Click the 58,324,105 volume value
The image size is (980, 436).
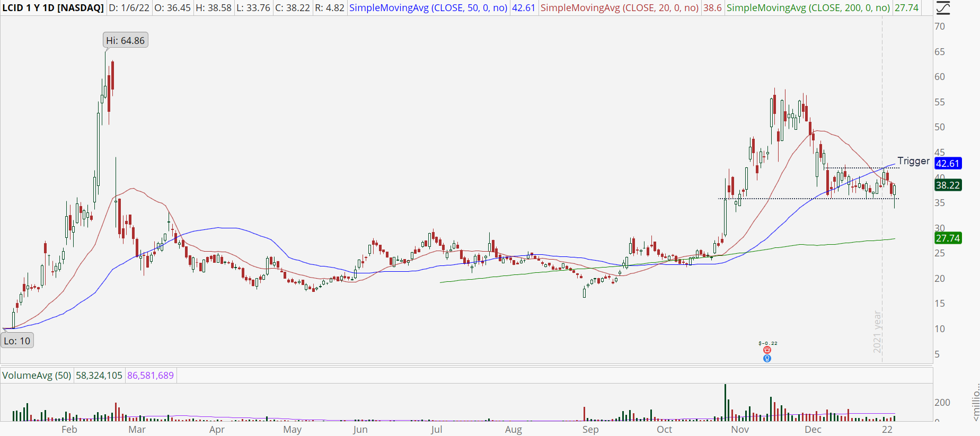pyautogui.click(x=99, y=376)
